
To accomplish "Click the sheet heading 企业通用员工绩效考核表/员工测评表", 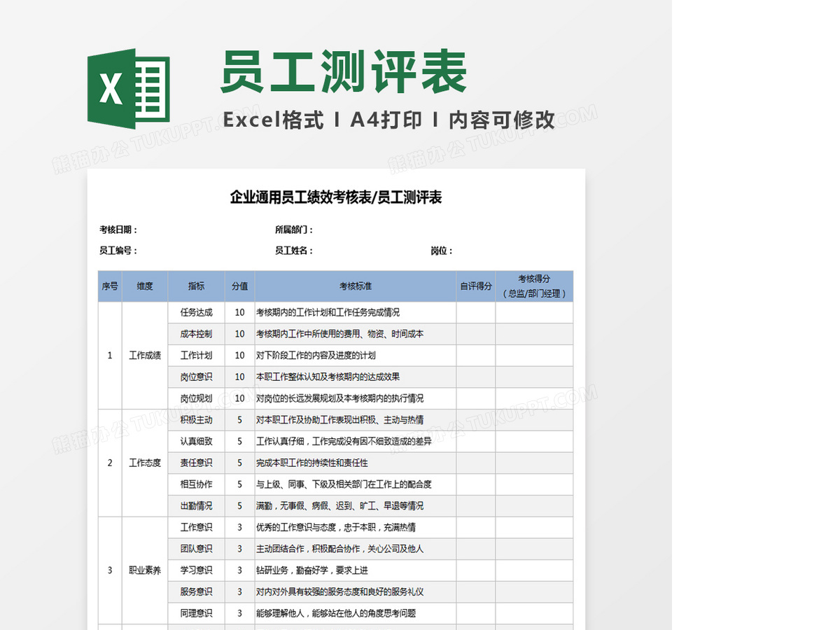I will point(336,197).
